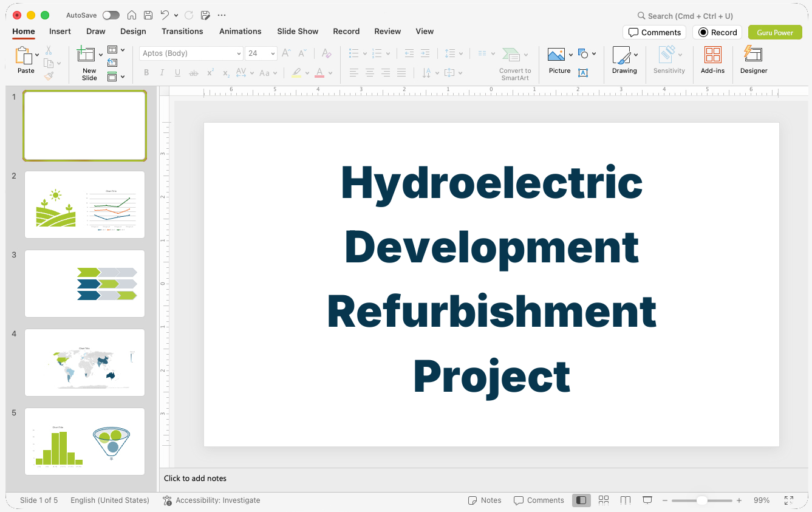Open the Transitions tab

tap(182, 31)
